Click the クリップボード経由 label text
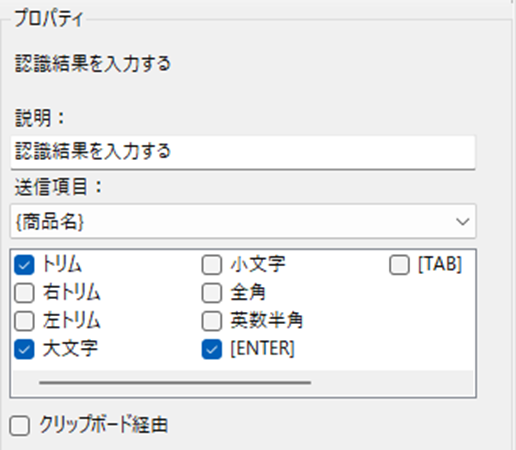The width and height of the screenshot is (516, 450). pyautogui.click(x=103, y=425)
